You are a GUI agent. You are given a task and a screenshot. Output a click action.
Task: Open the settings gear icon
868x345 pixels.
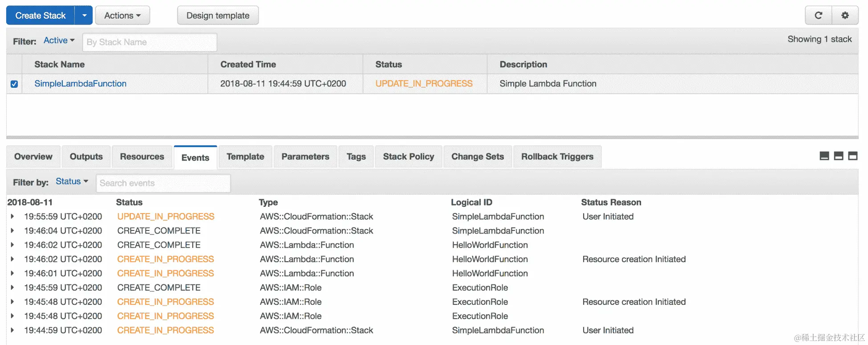pyautogui.click(x=845, y=16)
